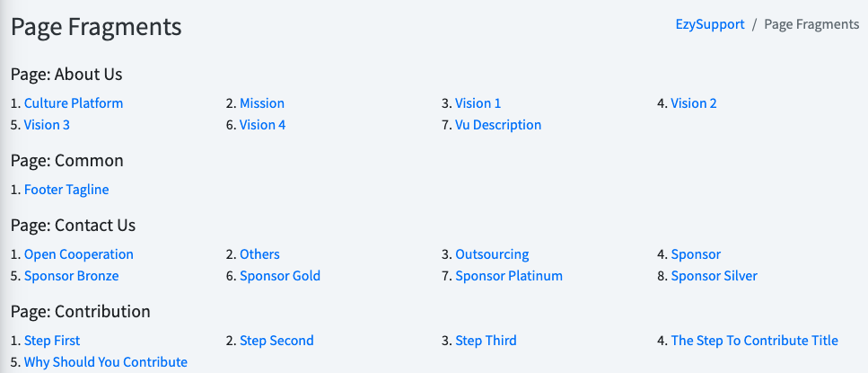
Task: Click the Vision 4 link
Action: (x=263, y=125)
